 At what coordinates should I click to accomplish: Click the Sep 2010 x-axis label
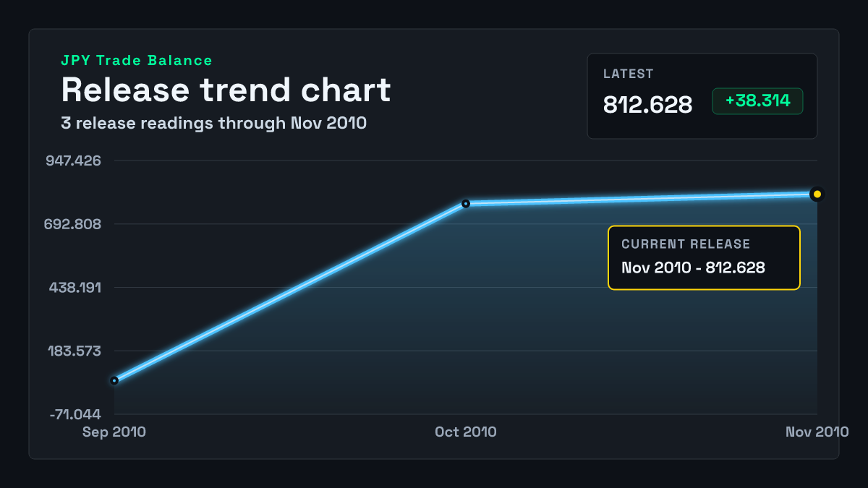point(114,432)
